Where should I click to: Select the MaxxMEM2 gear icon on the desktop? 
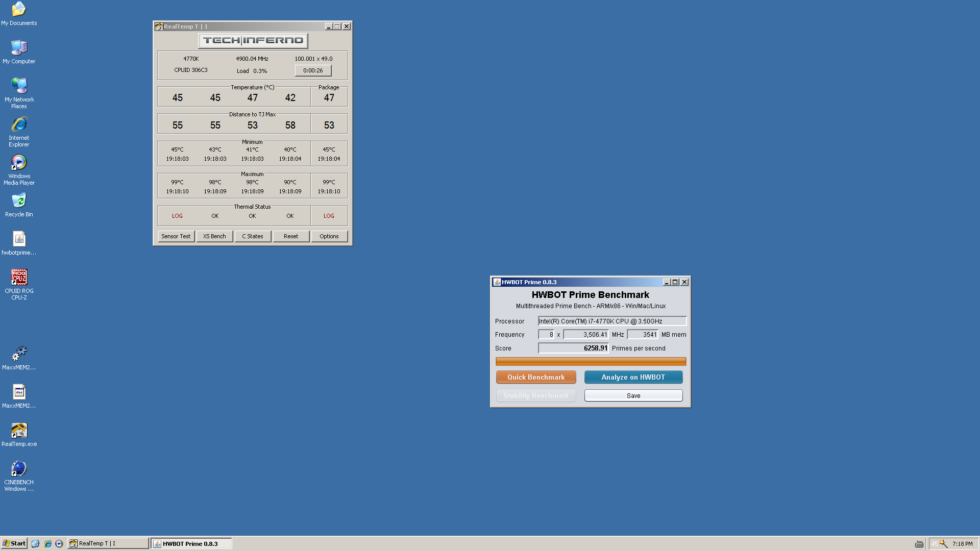pos(19,358)
